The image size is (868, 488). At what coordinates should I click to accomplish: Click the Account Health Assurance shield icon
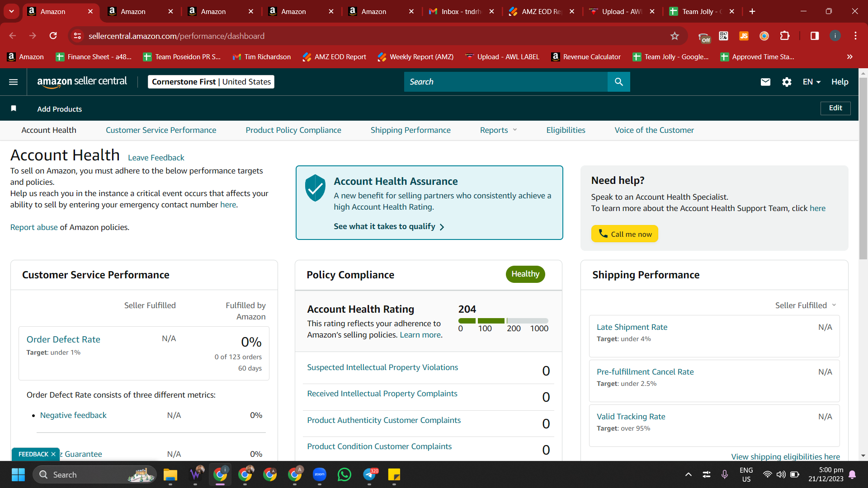coord(315,188)
